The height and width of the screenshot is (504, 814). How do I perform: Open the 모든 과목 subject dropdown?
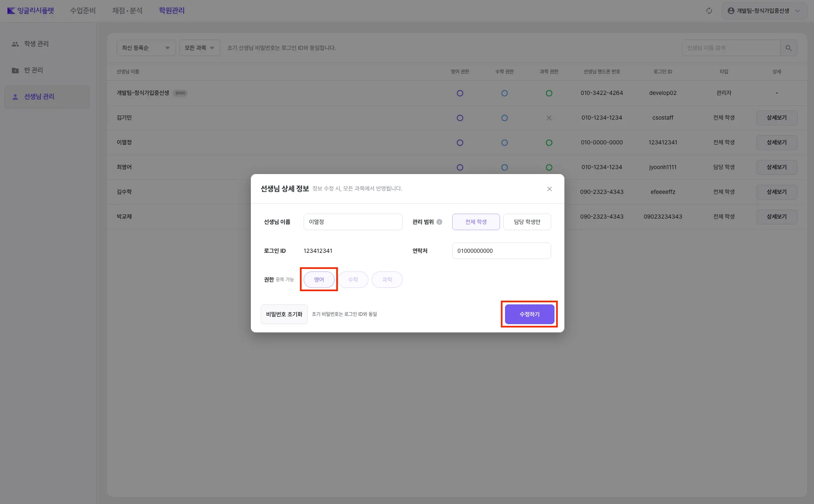(200, 48)
